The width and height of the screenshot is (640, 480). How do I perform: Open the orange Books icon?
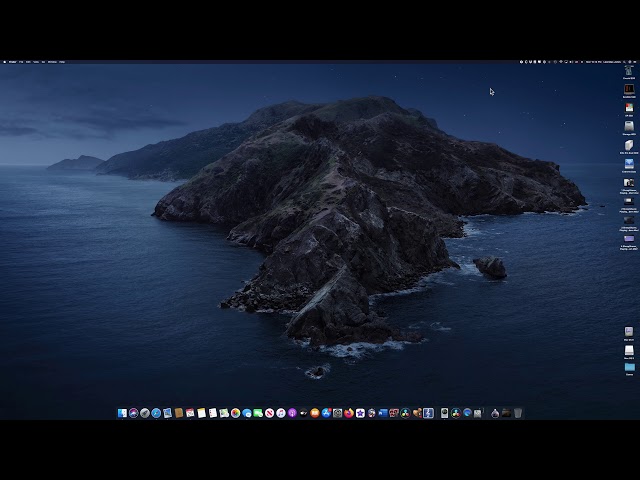(315, 413)
